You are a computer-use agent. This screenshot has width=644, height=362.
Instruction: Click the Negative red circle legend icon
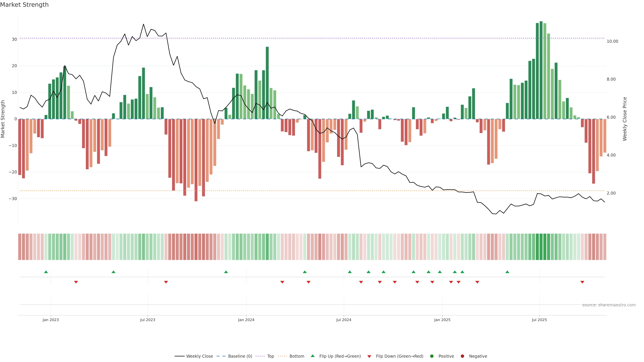pos(462,356)
